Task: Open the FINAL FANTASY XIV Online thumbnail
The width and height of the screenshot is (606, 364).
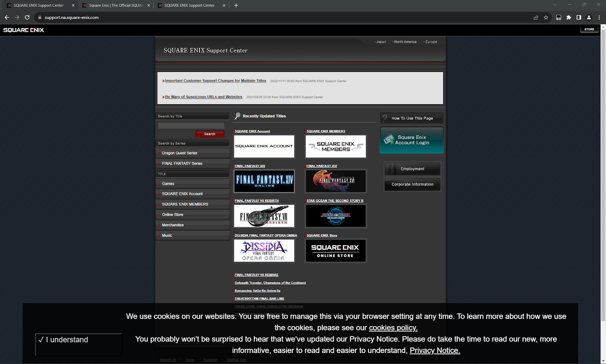Action: (x=264, y=181)
